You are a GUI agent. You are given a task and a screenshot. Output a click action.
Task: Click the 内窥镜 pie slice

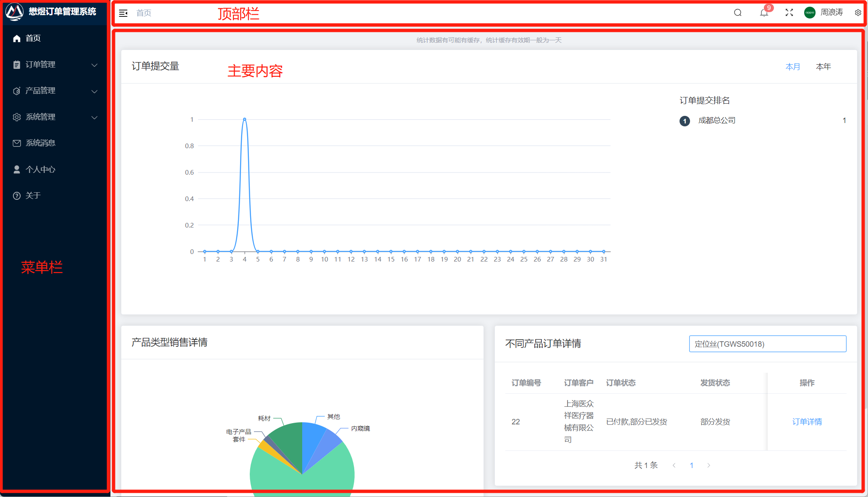click(x=327, y=446)
